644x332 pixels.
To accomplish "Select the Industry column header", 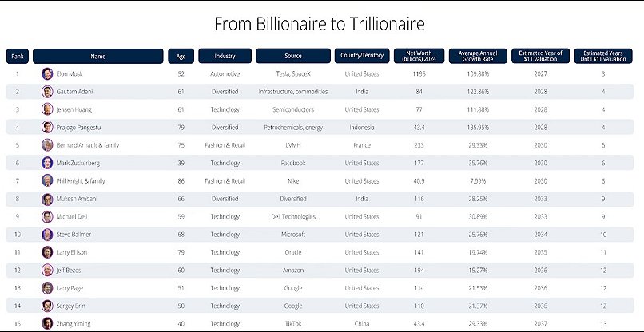I will (x=225, y=56).
